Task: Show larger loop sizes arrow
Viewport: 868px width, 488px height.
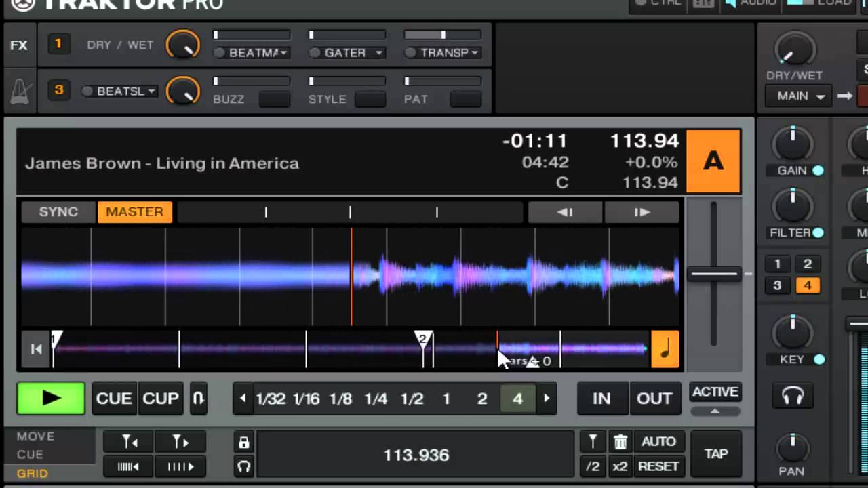Action: pos(547,399)
